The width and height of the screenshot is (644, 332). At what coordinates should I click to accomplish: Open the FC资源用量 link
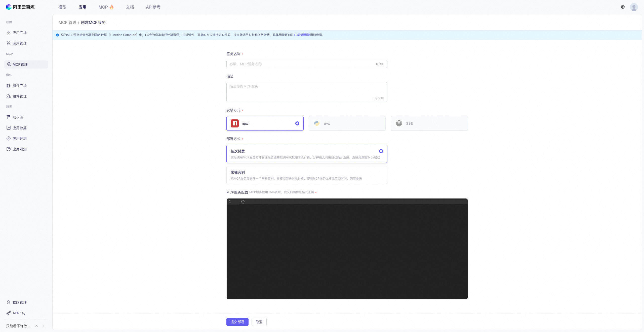pos(302,35)
